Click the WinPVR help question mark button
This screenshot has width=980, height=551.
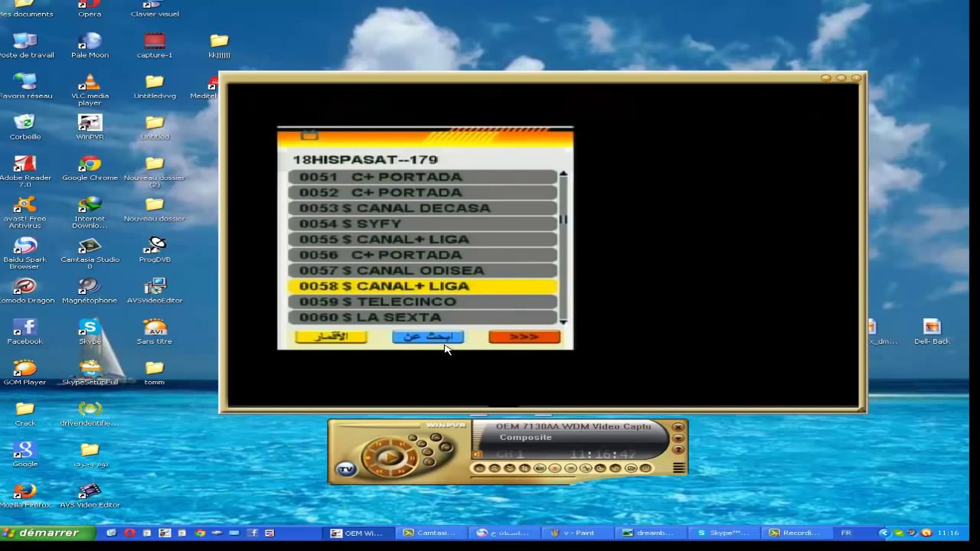678,449
